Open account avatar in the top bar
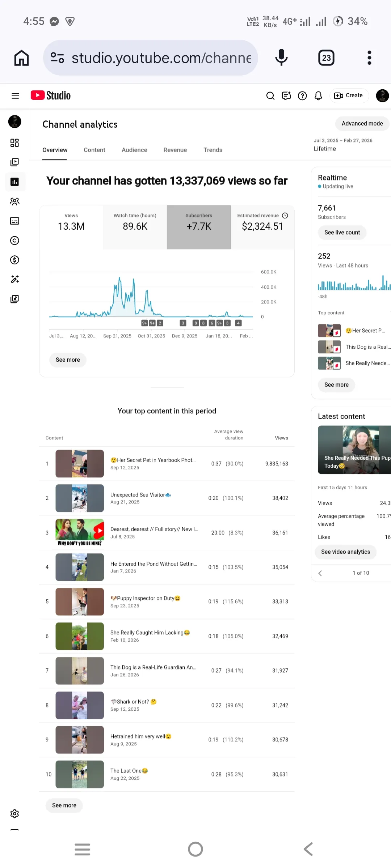 tap(382, 95)
